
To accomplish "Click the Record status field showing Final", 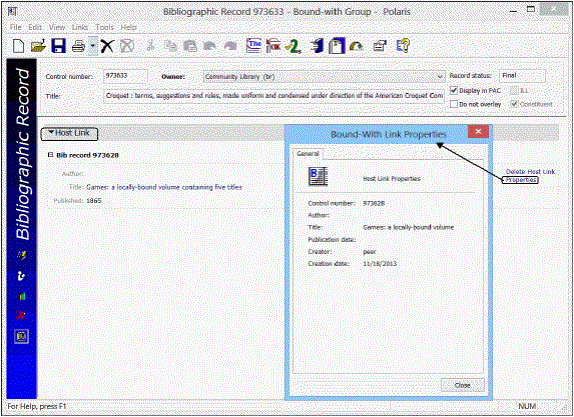I will (522, 76).
